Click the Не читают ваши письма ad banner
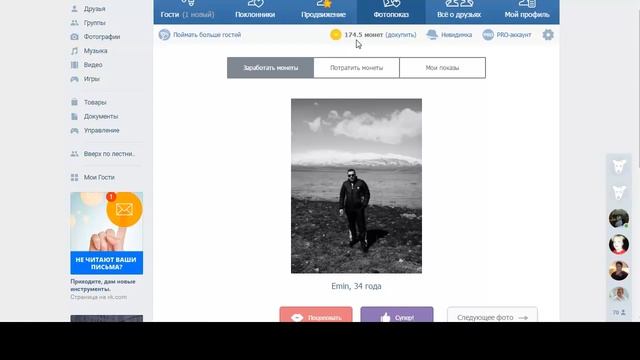Screen dimensions: 640x360 pos(107,233)
